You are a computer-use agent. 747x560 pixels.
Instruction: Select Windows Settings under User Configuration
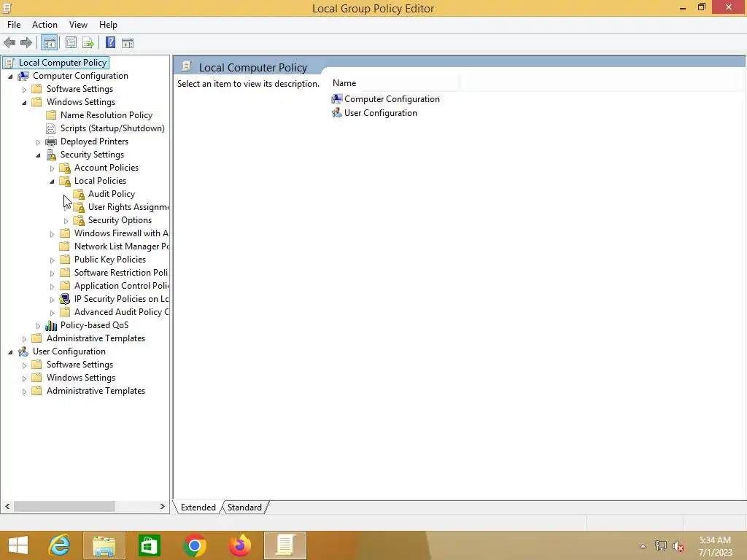pos(80,378)
